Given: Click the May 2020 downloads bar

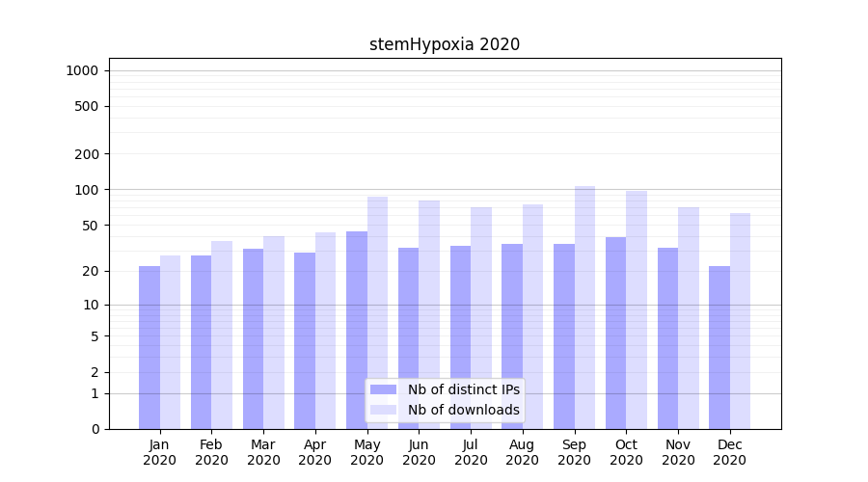Looking at the screenshot, I should pos(377,312).
